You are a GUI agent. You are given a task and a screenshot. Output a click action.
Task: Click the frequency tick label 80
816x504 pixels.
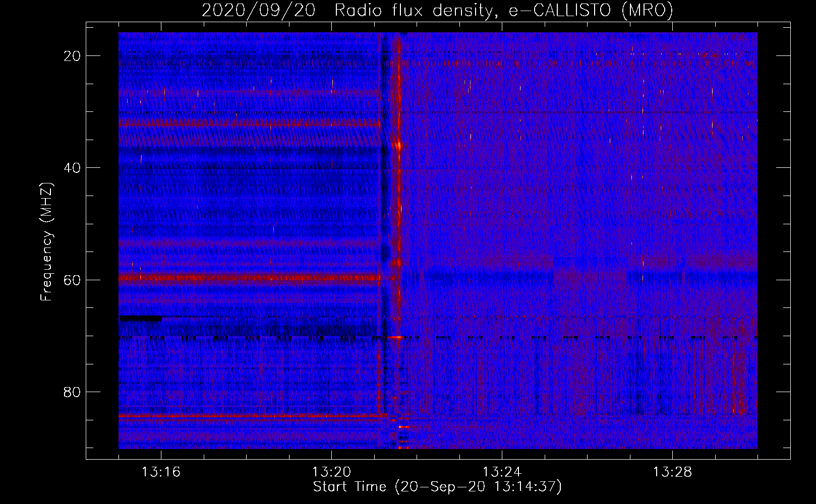click(x=72, y=392)
